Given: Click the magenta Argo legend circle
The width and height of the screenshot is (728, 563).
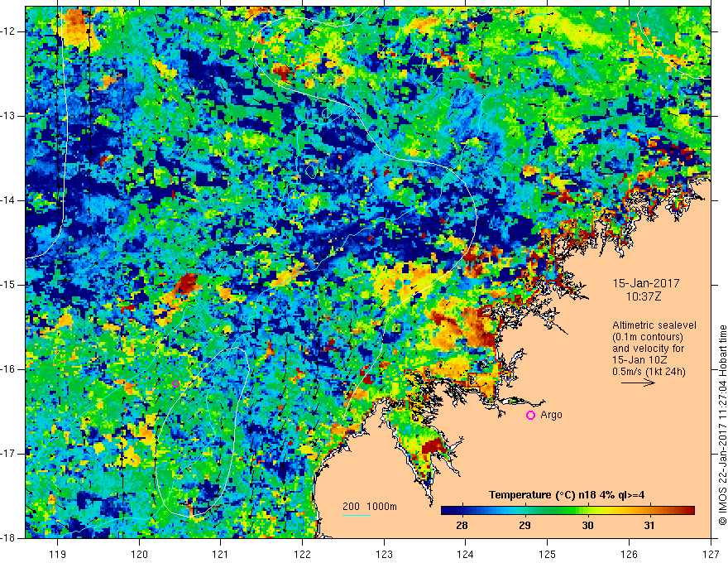Looking at the screenshot, I should (530, 416).
